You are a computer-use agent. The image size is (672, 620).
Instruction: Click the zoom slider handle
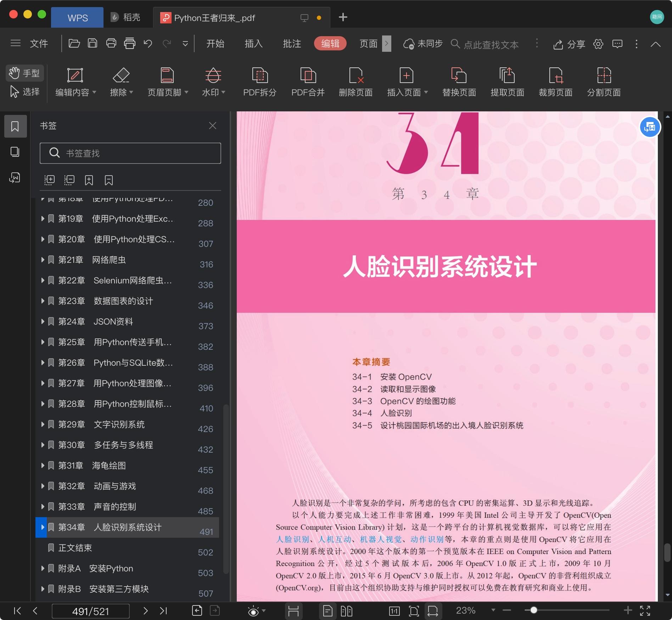[x=534, y=610]
